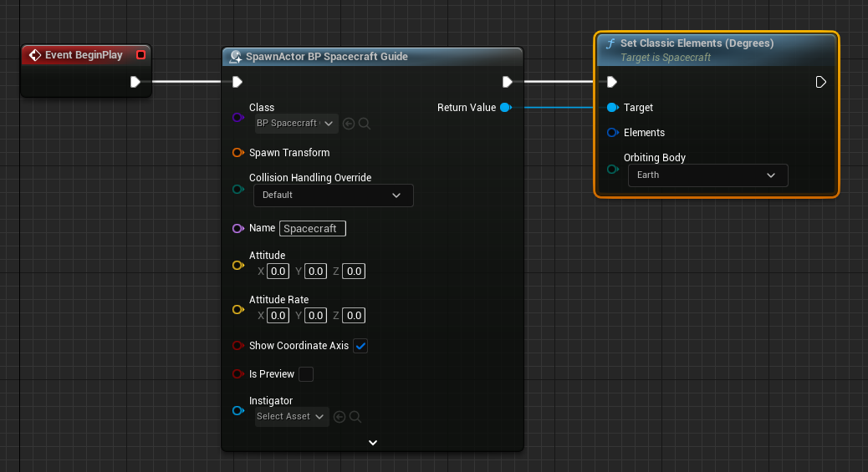Click the Is Preview label
This screenshot has height=472, width=868.
coord(271,374)
